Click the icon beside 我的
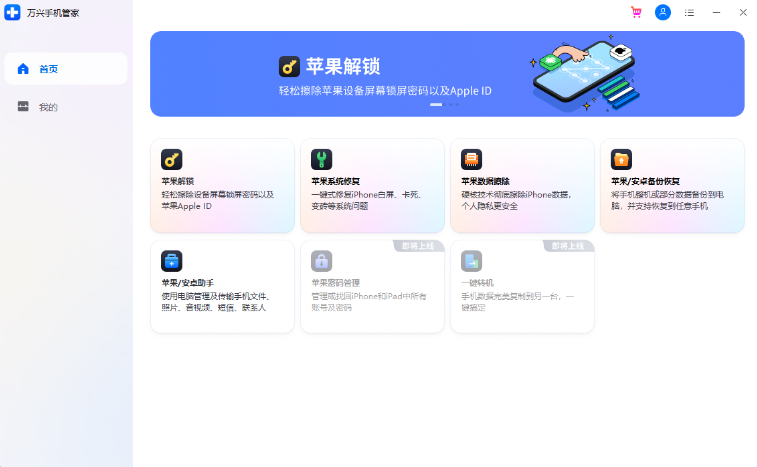 point(23,106)
